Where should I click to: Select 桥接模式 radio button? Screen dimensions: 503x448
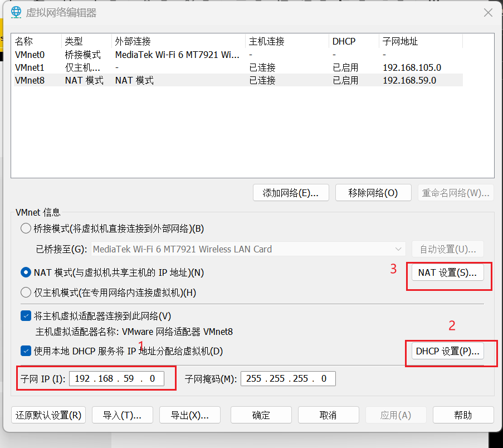pyautogui.click(x=26, y=228)
